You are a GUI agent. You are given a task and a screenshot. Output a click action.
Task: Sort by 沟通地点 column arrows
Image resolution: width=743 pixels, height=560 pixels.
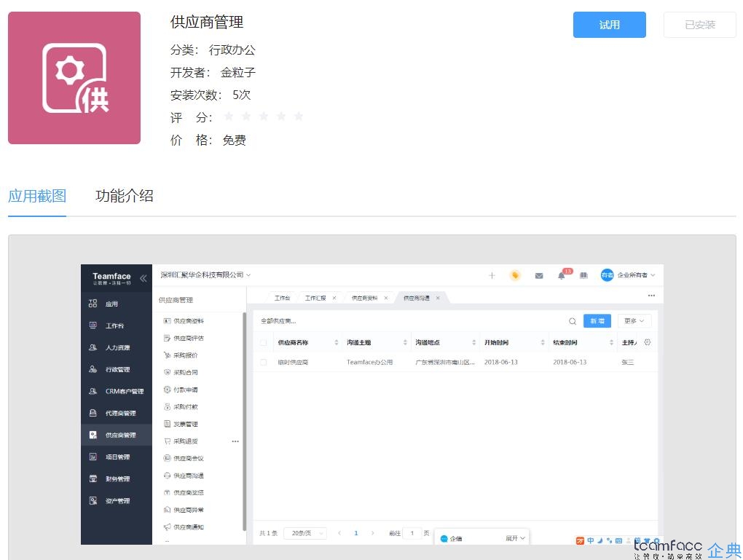[x=474, y=342]
